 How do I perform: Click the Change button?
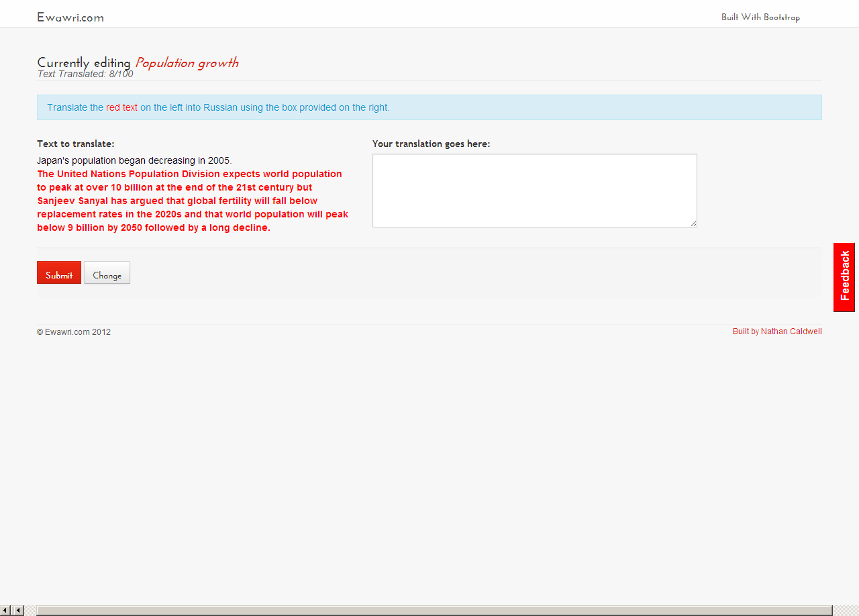click(107, 272)
